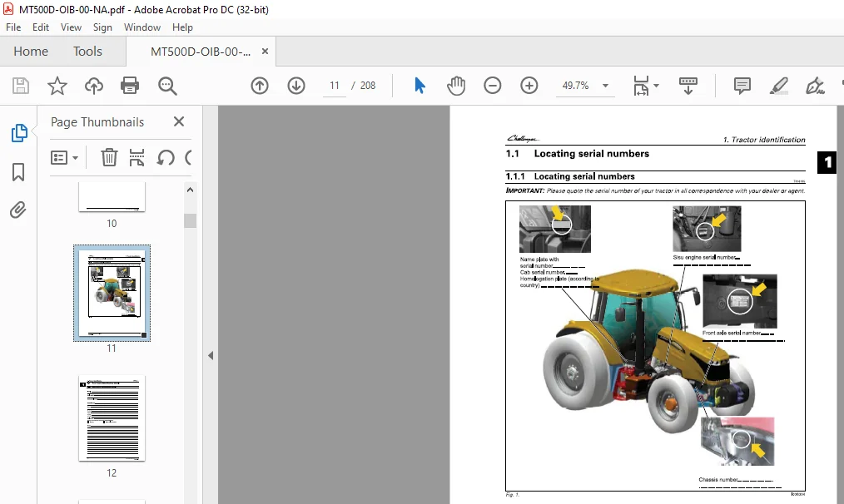Close the MT500D-OIB-00 document tab
The width and height of the screenshot is (844, 504).
click(x=265, y=51)
